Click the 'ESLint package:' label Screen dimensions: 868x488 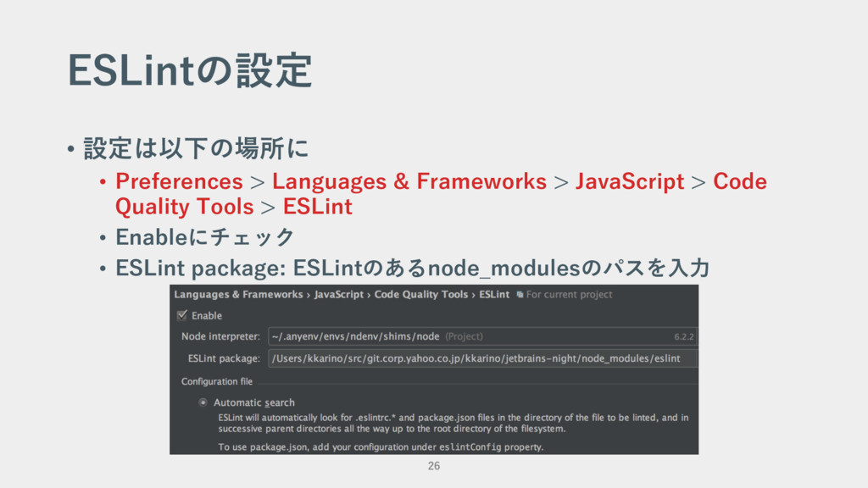(x=224, y=358)
